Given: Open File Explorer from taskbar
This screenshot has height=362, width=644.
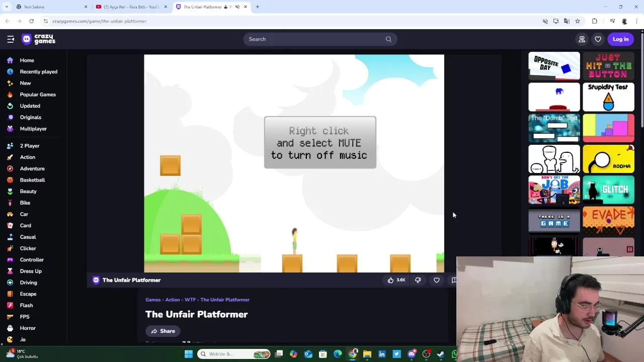Looking at the screenshot, I should coord(367,354).
